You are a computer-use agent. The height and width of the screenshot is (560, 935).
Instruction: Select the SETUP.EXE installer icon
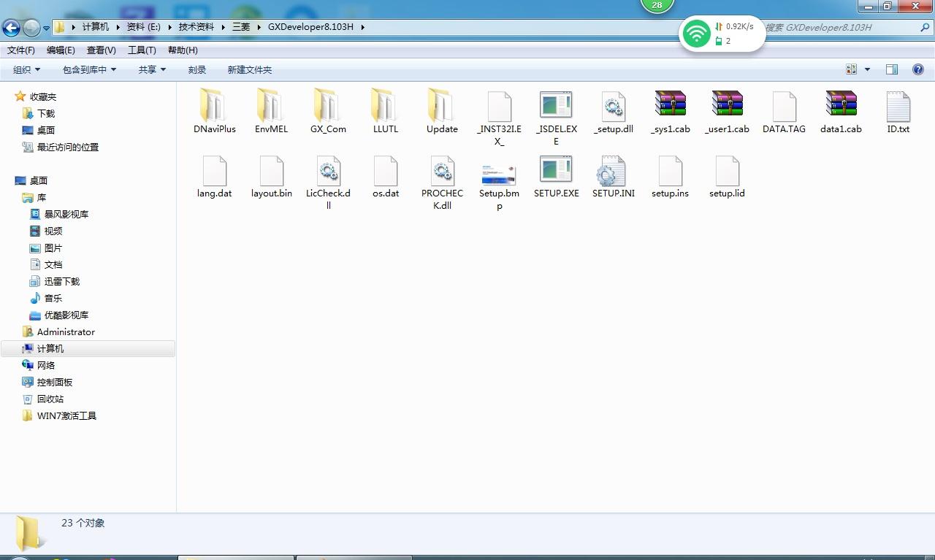(x=556, y=169)
